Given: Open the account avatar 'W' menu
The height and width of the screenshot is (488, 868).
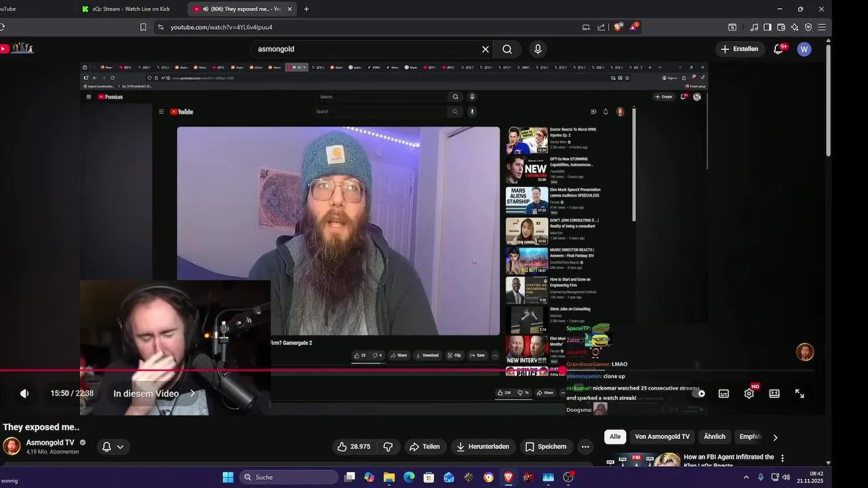Looking at the screenshot, I should [804, 49].
